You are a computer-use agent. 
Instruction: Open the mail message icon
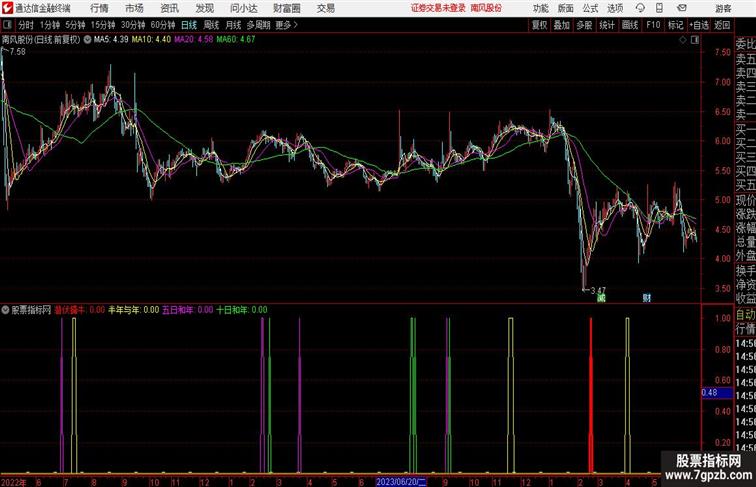682,8
